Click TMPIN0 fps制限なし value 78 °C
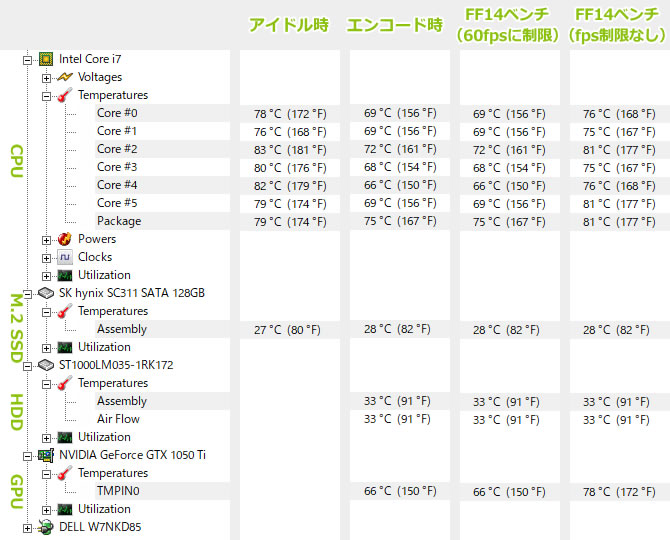This screenshot has width=670, height=540. tap(619, 492)
